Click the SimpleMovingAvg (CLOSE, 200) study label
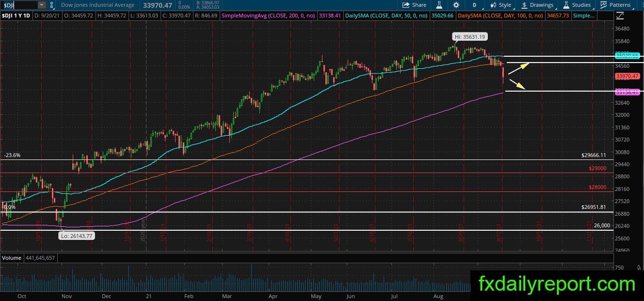 tap(269, 16)
